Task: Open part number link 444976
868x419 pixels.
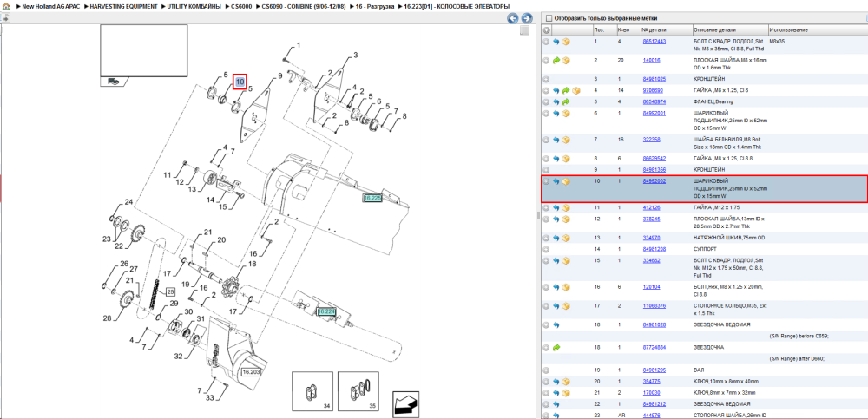Action: coord(651,416)
